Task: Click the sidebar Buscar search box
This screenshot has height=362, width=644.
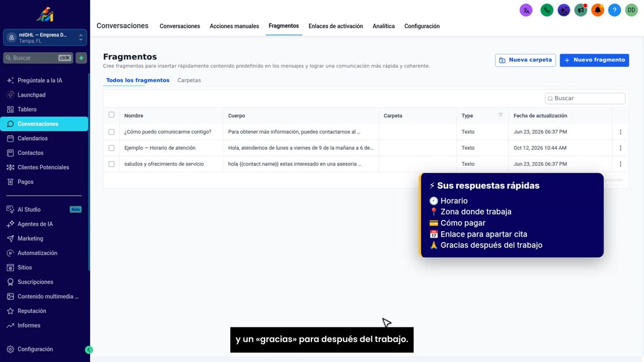Action: (x=38, y=58)
